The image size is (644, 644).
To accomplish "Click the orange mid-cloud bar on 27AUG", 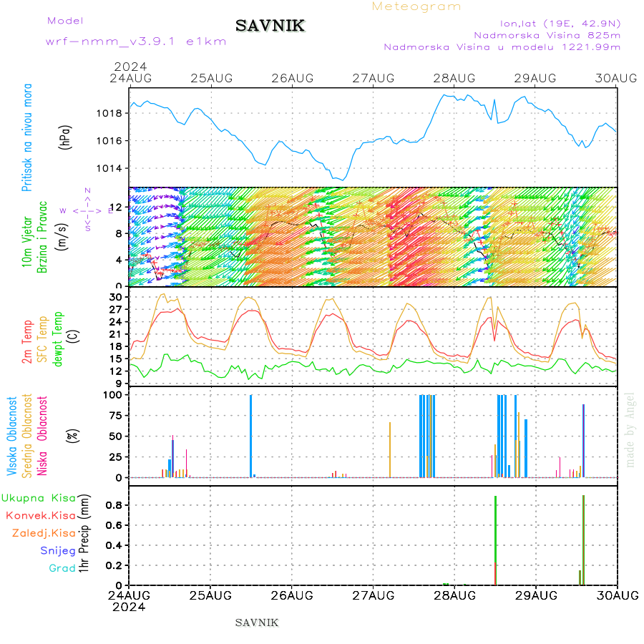I will tap(390, 450).
